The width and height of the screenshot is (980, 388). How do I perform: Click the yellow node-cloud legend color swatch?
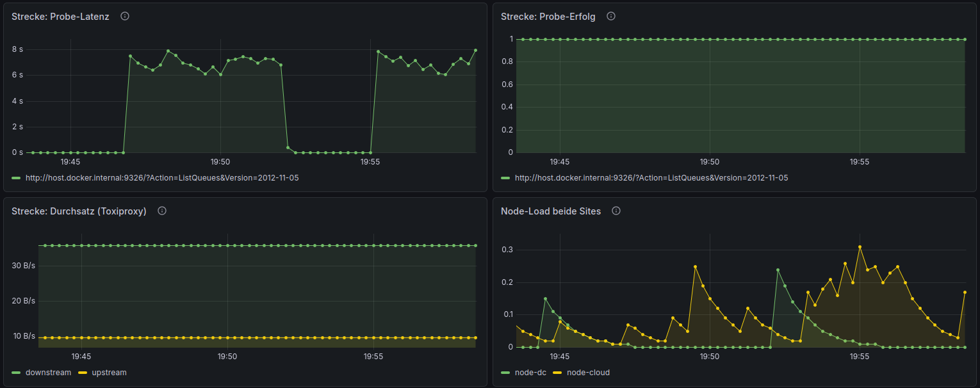pos(558,373)
